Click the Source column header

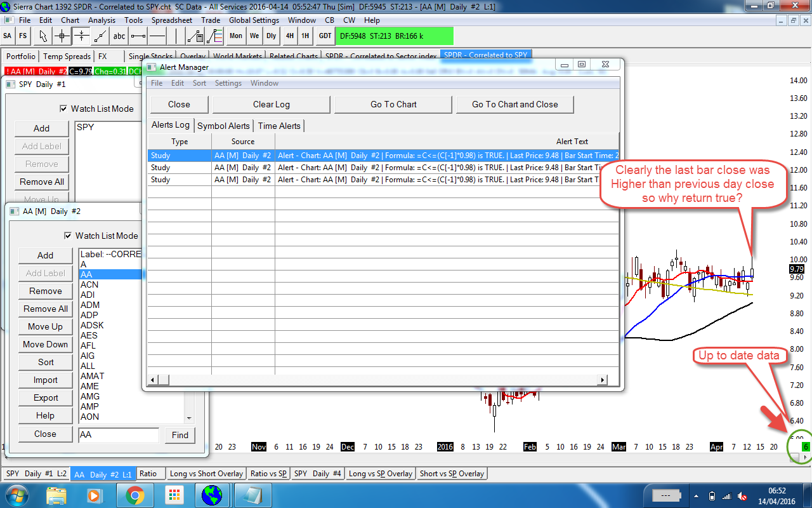(243, 142)
